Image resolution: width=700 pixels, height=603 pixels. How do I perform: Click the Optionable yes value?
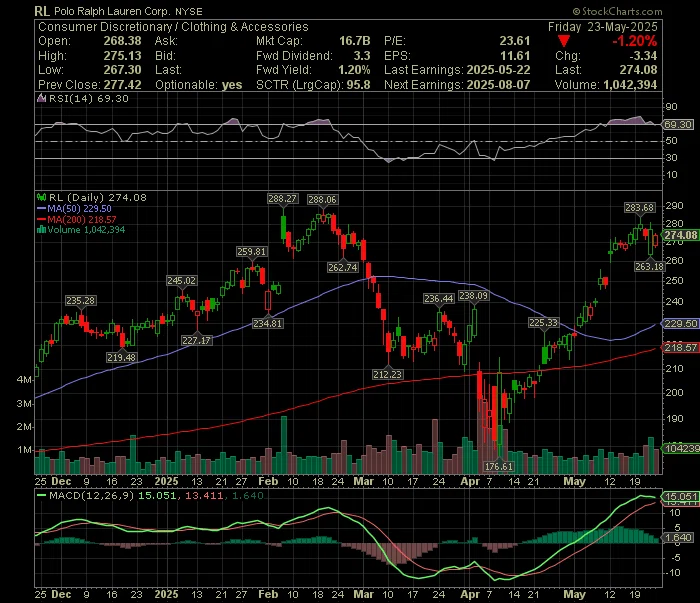232,85
